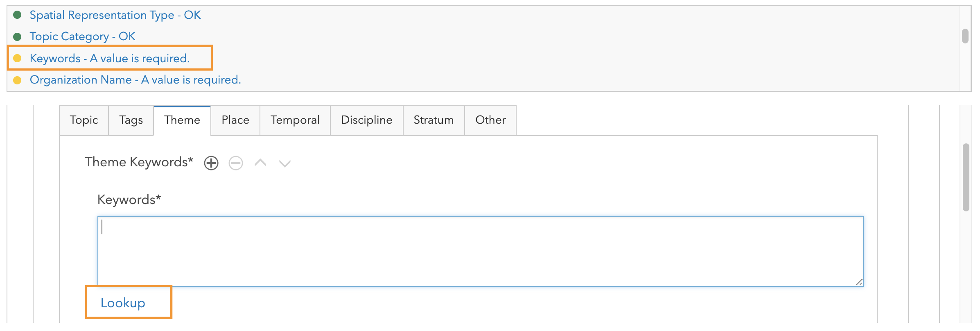Click the validation list scrollbar thumb
The image size is (980, 331).
[965, 36]
